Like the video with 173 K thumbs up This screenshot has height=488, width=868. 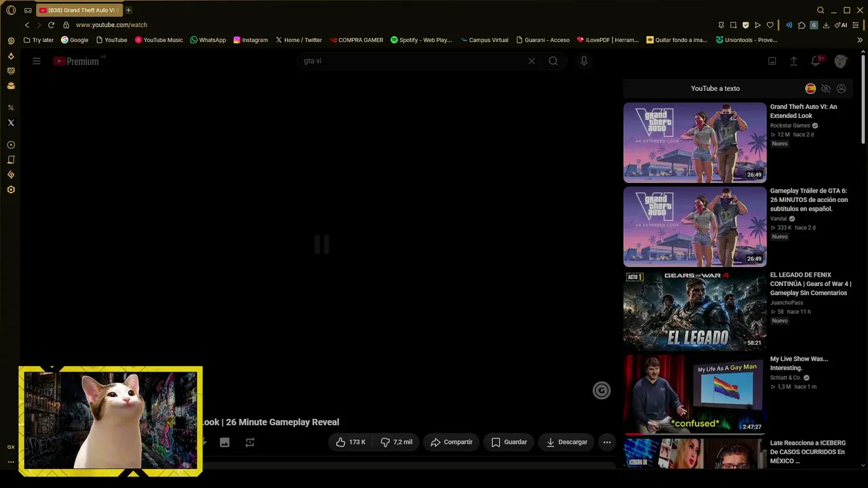(x=351, y=442)
